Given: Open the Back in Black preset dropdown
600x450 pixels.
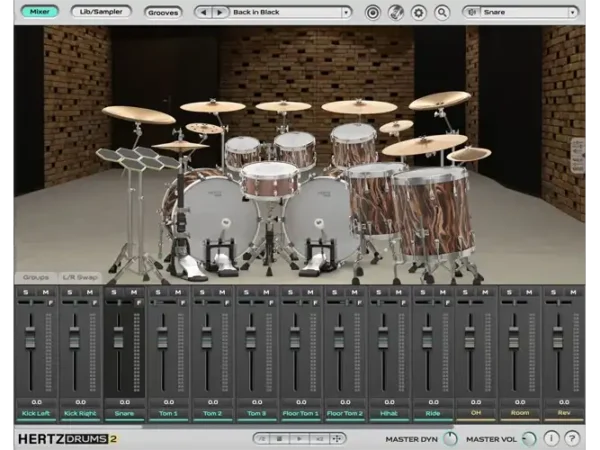Looking at the screenshot, I should pos(346,12).
